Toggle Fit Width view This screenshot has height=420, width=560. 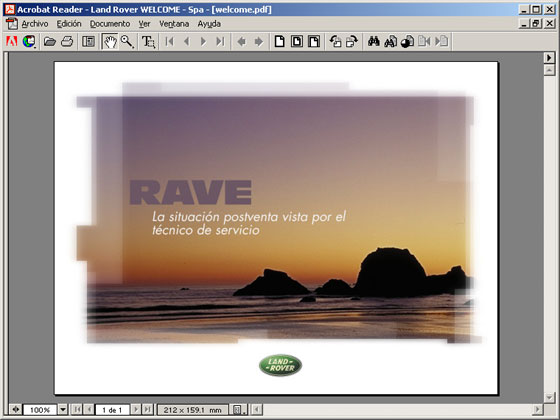[314, 41]
